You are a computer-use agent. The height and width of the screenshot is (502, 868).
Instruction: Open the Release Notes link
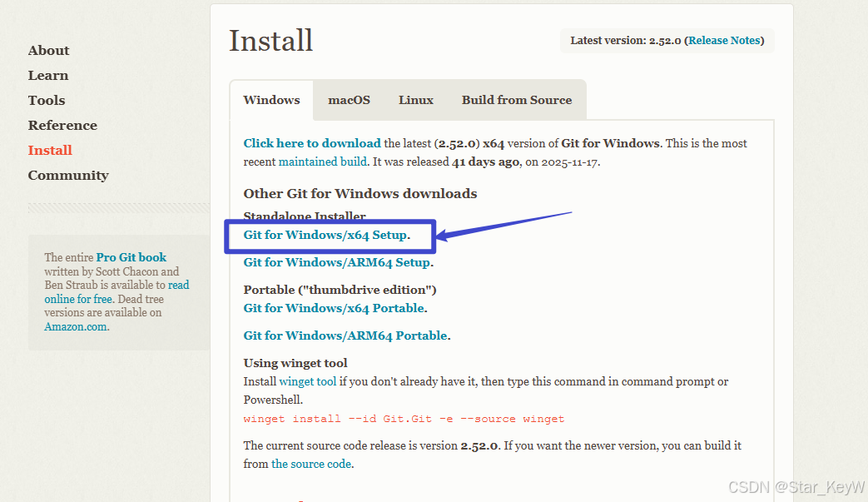(724, 41)
